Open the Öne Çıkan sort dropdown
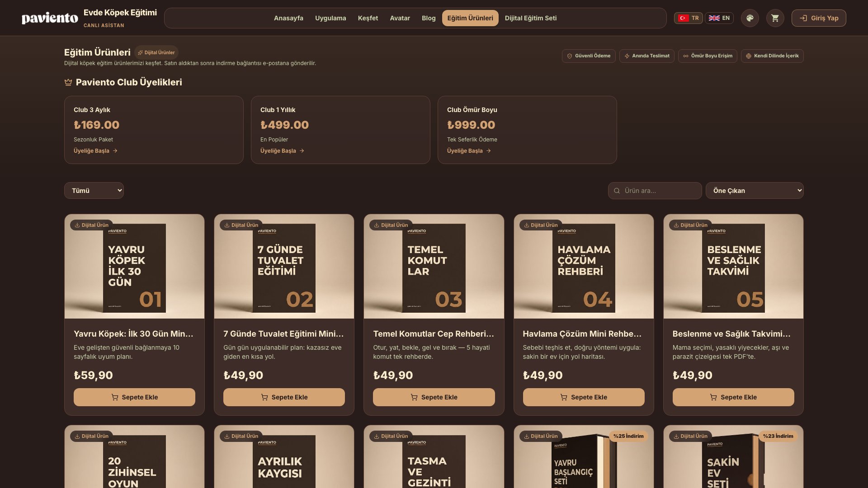Image resolution: width=868 pixels, height=488 pixels. [x=755, y=191]
